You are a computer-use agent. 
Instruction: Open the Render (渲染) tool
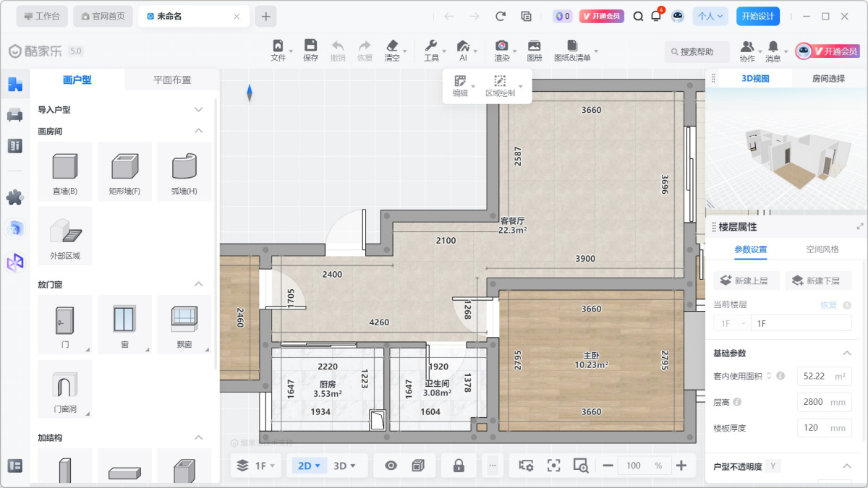click(x=501, y=51)
